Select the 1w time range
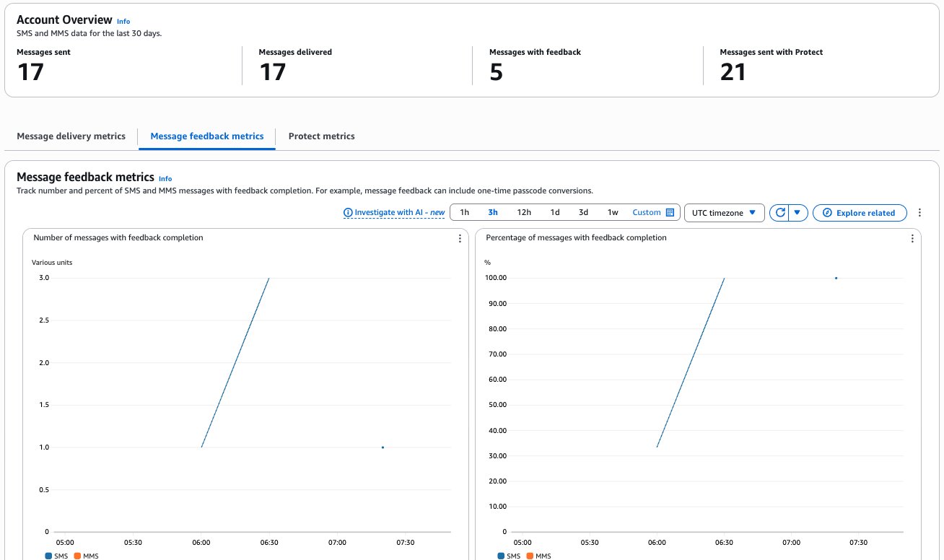 pos(613,213)
